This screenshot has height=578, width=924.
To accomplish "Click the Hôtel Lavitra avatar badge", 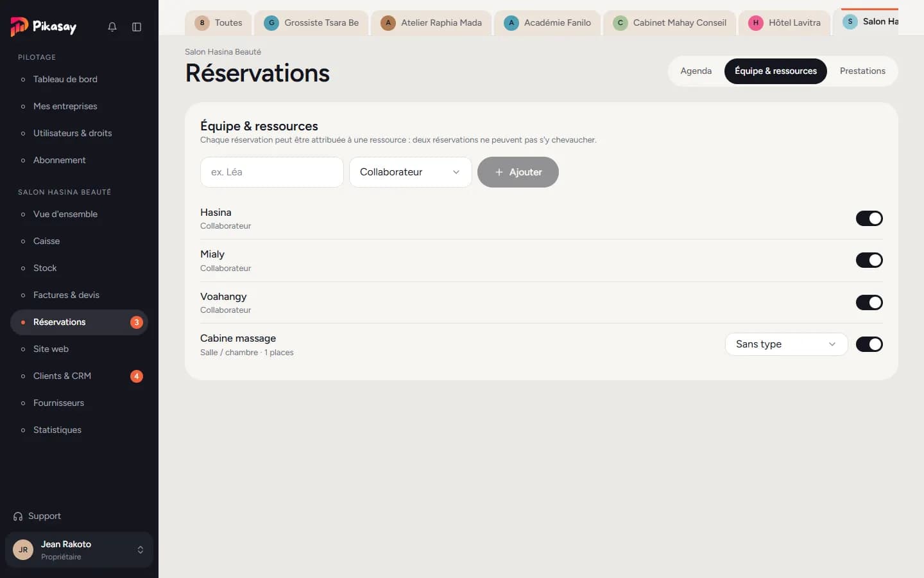I will coord(756,23).
